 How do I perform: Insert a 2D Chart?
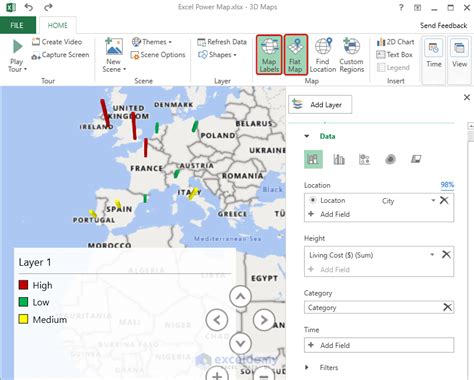pos(395,42)
